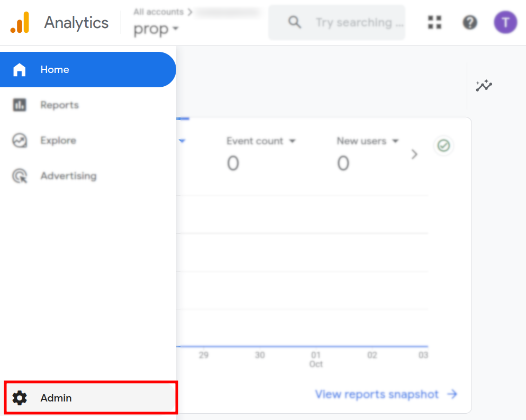Screen dimensions: 526x420
Task: Open the New users metric dropdown
Action: (x=368, y=141)
